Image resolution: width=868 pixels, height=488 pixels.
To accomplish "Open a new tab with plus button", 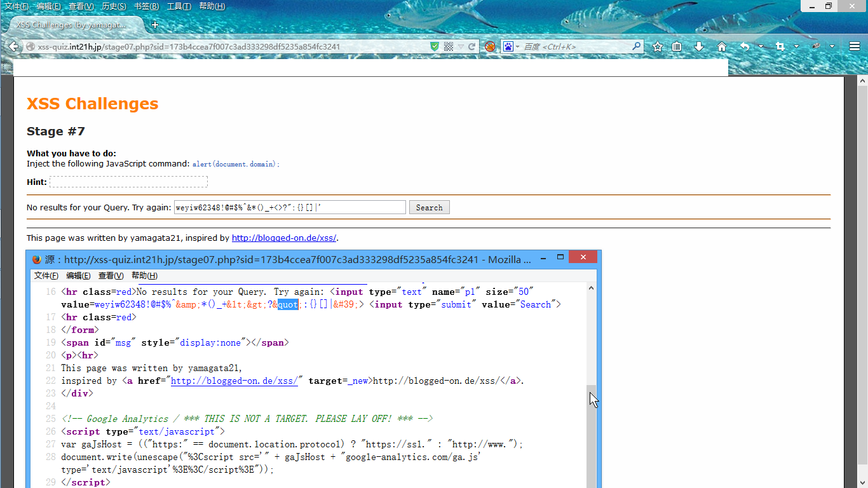I will tap(154, 25).
